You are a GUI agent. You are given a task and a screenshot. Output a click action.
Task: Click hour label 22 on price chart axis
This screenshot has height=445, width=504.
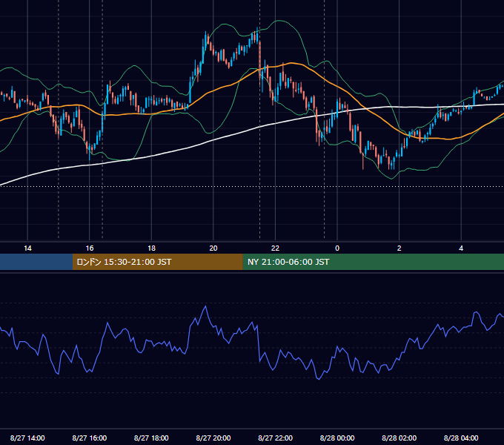tap(275, 248)
